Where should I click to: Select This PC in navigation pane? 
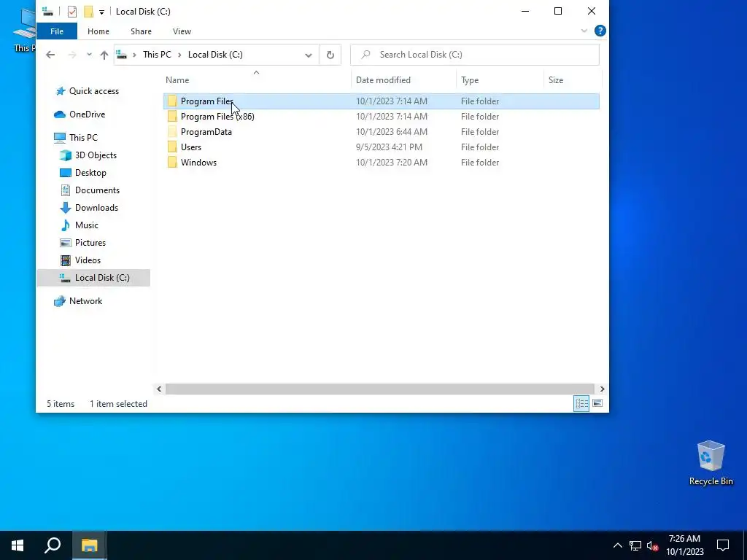coord(83,138)
